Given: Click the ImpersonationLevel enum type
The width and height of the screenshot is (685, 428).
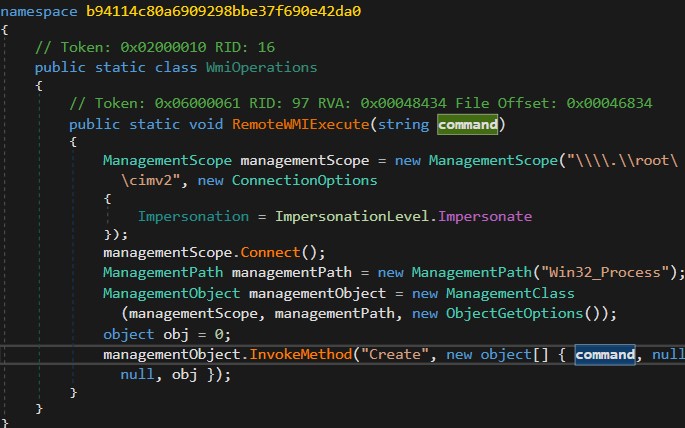Looking at the screenshot, I should coord(352,217).
